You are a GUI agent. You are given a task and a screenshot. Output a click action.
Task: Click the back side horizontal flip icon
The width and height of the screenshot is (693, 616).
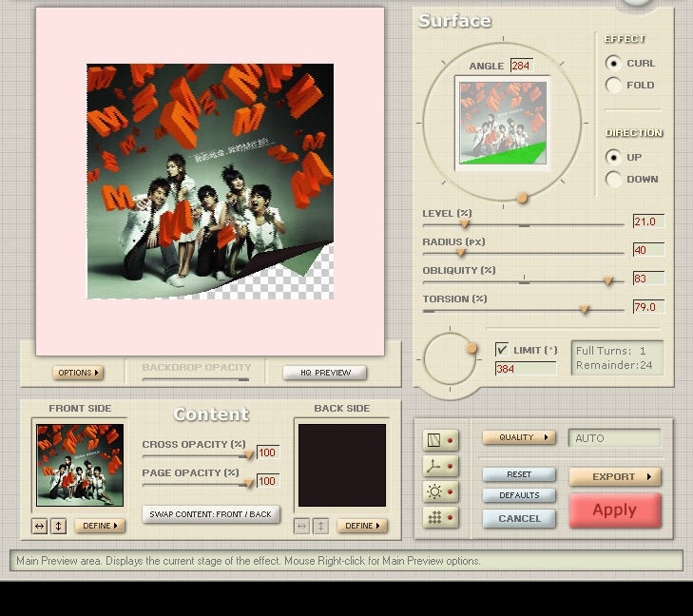(x=302, y=526)
